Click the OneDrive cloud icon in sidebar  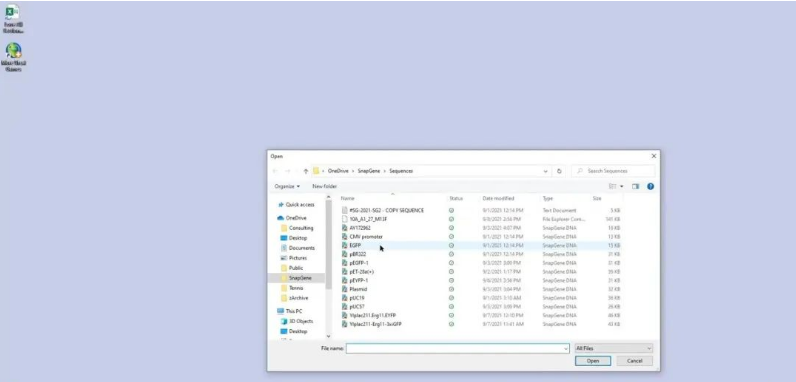point(280,218)
